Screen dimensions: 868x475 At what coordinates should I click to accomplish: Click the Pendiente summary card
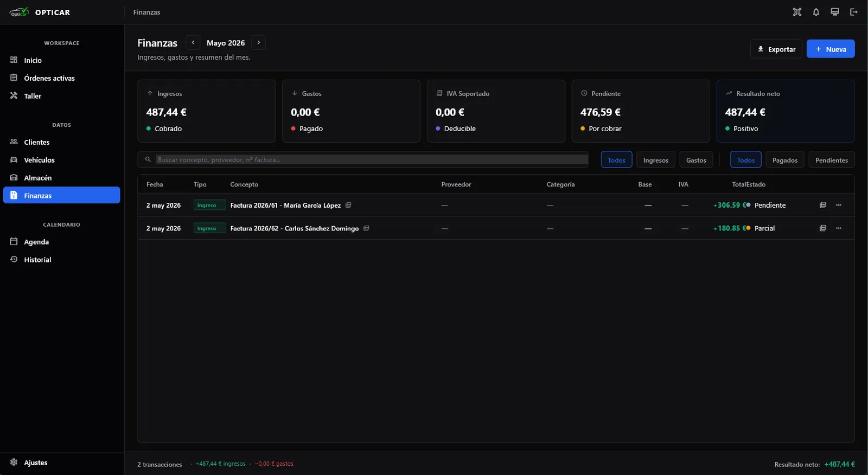point(641,111)
